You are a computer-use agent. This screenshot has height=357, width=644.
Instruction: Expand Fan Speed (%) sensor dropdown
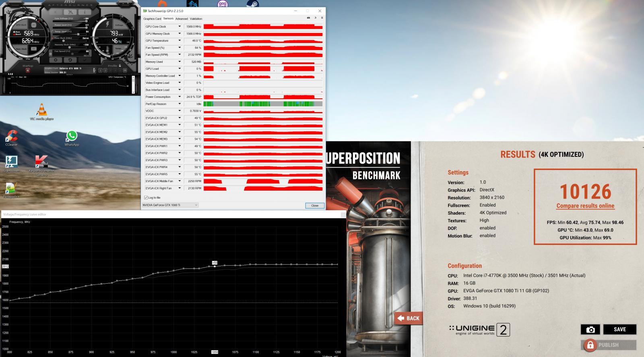[180, 48]
